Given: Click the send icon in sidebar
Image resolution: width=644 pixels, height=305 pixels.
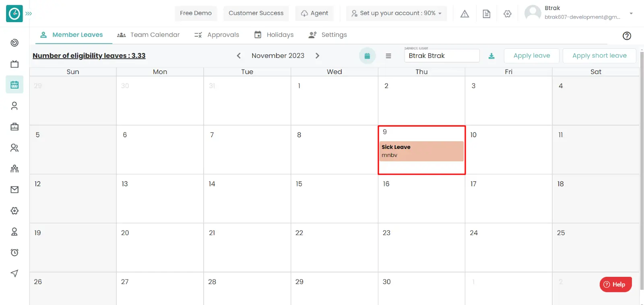Looking at the screenshot, I should point(14,274).
